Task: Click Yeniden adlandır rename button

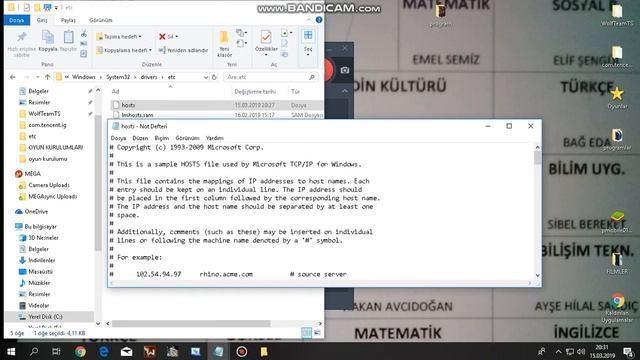Action: 183,50
